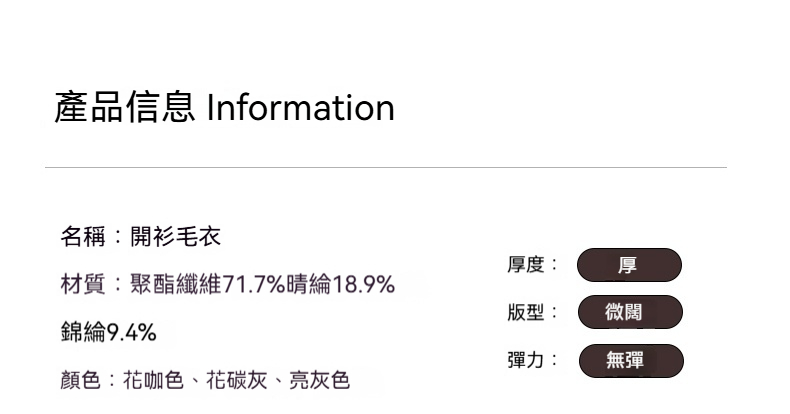This screenshot has height=414, width=790.
Task: Click the 錦綸9.4% text
Action: point(108,331)
